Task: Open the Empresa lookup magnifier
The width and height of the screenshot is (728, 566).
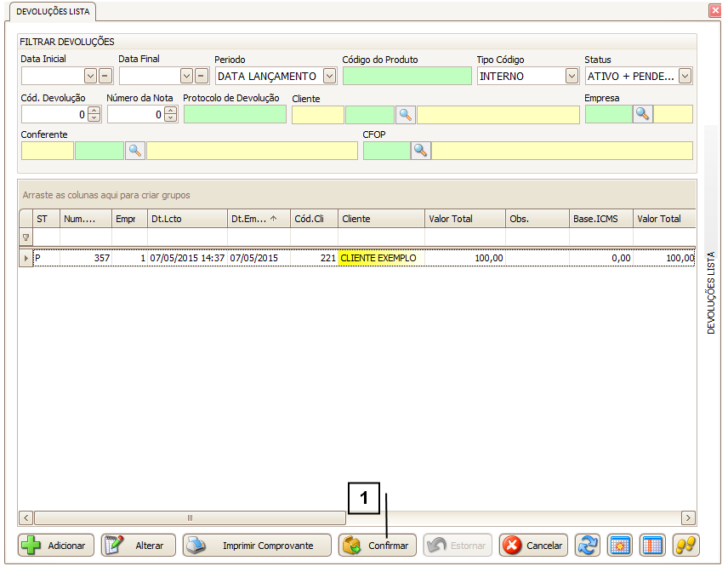Action: 643,114
